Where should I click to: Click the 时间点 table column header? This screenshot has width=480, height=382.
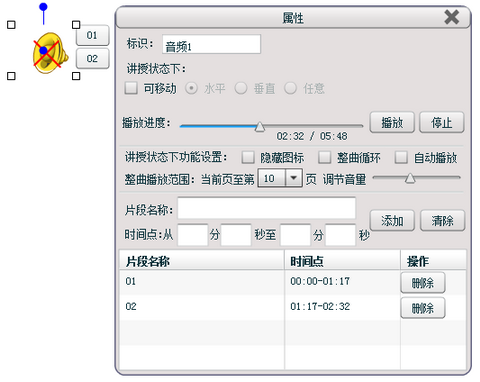[342, 261]
